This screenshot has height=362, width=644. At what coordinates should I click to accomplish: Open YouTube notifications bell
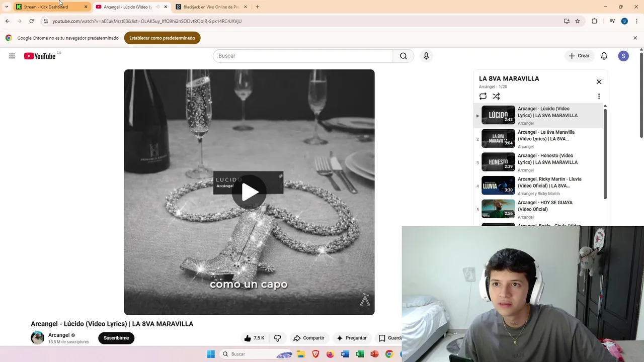604,56
